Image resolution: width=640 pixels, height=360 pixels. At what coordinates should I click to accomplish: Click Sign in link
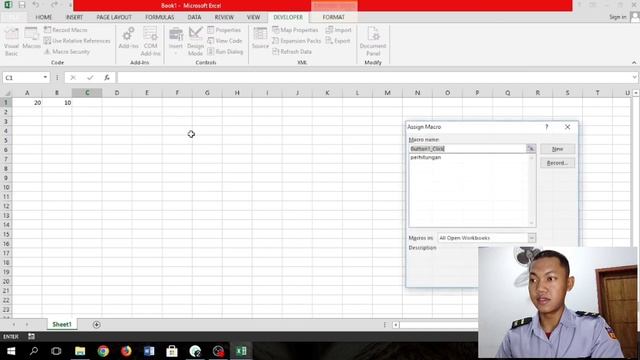click(618, 17)
